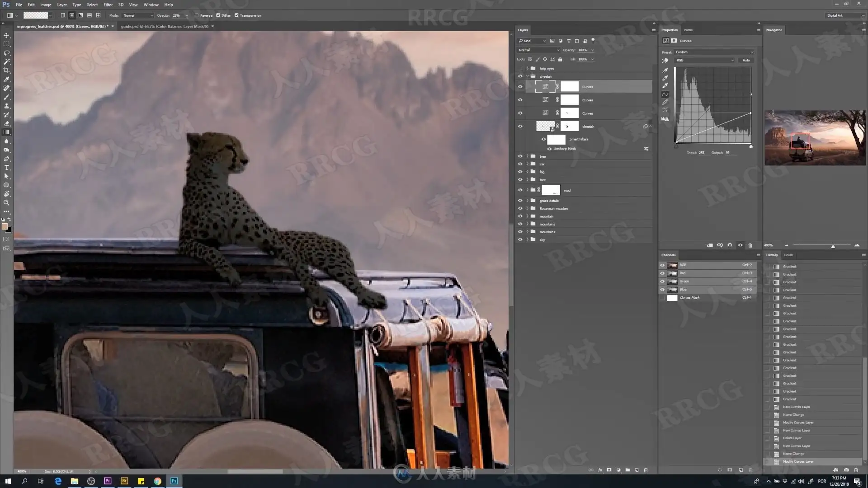Click the Auto button in Curves
This screenshot has height=488, width=868.
pos(746,60)
